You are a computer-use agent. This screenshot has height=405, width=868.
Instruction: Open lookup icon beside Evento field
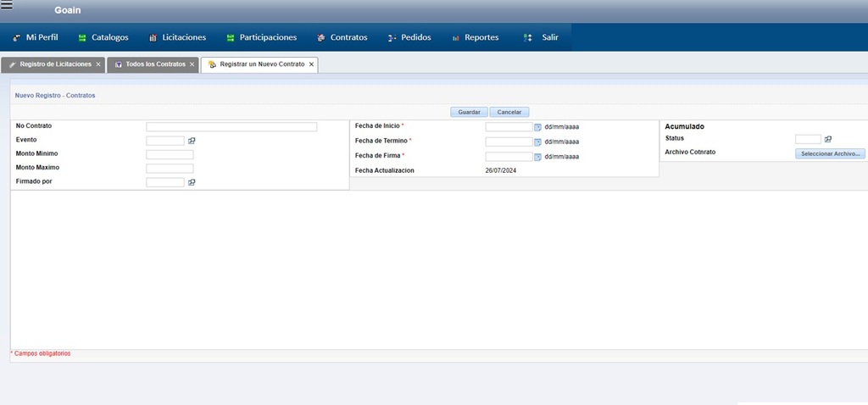tap(192, 141)
